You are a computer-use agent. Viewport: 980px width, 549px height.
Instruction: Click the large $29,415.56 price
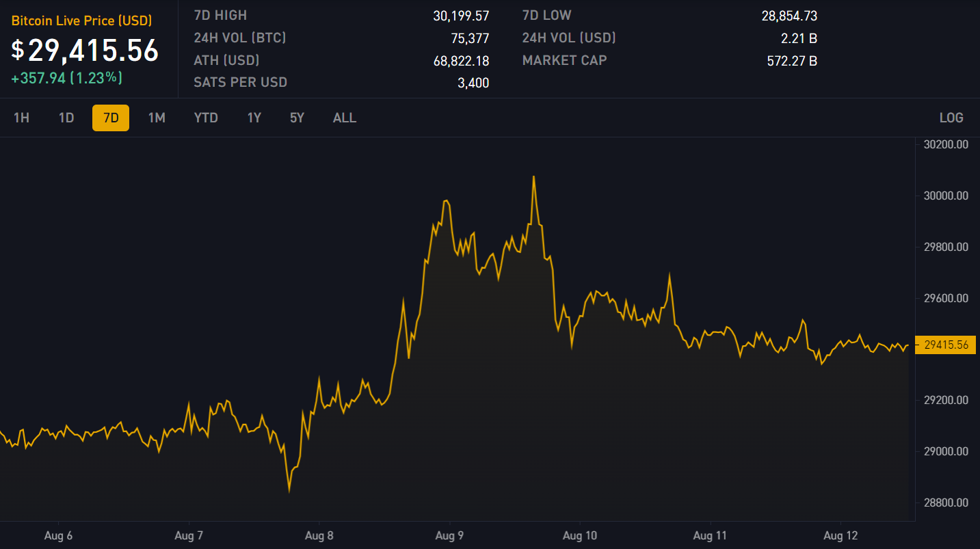pyautogui.click(x=85, y=51)
